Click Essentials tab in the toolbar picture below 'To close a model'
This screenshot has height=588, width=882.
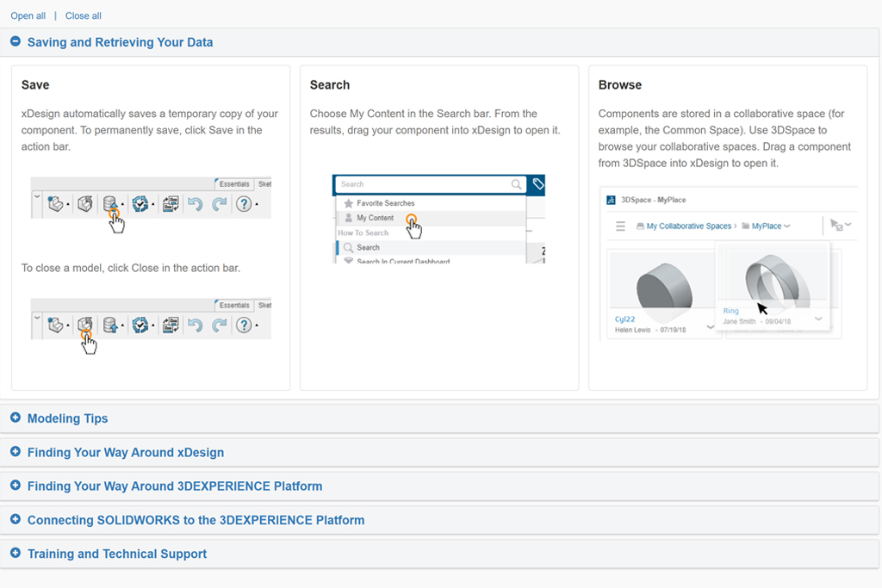(234, 306)
